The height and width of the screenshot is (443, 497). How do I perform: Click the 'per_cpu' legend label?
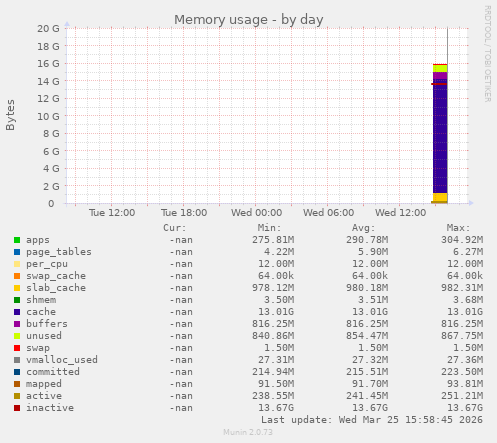[47, 264]
